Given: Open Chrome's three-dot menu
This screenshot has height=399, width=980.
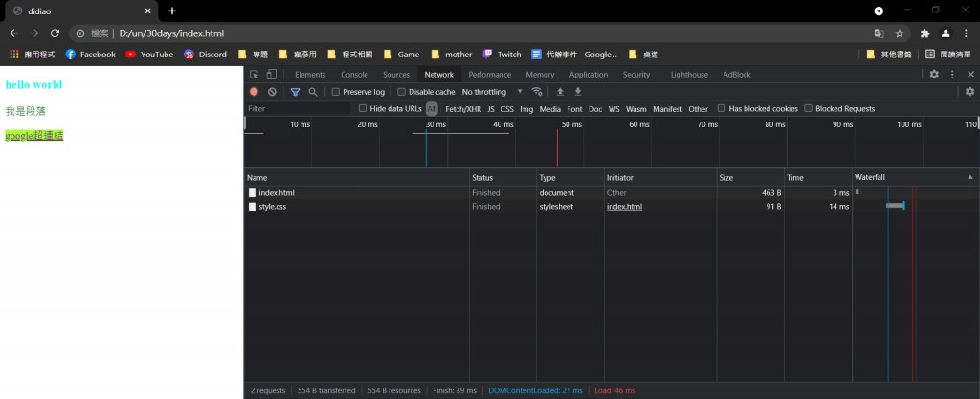Looking at the screenshot, I should [x=966, y=33].
